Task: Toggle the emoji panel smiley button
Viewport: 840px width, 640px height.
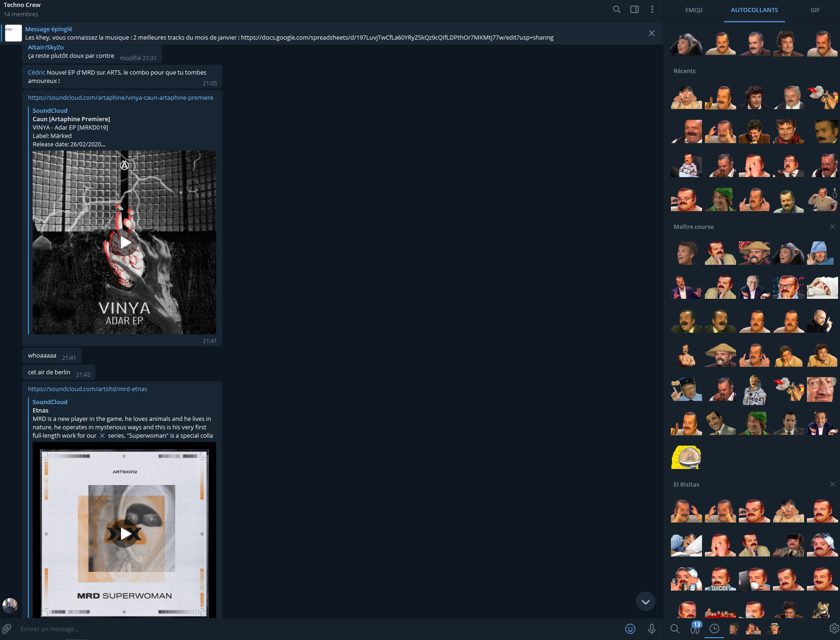Action: tap(630, 629)
